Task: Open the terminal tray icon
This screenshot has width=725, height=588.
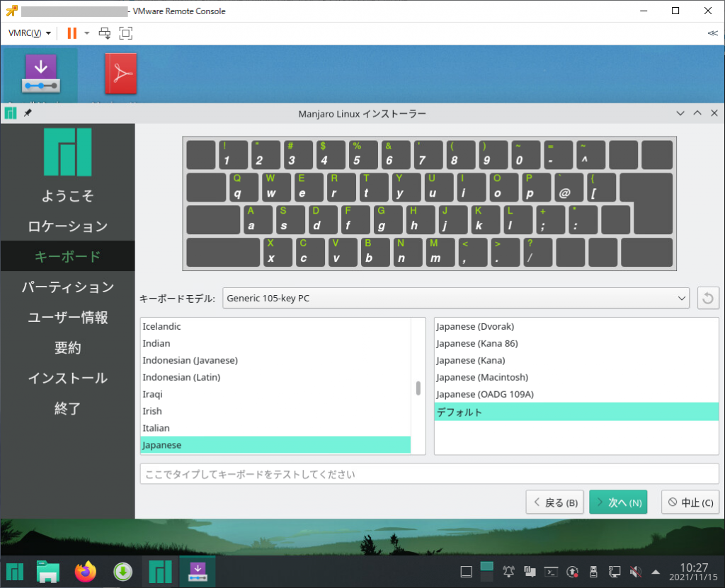Action: (551, 572)
